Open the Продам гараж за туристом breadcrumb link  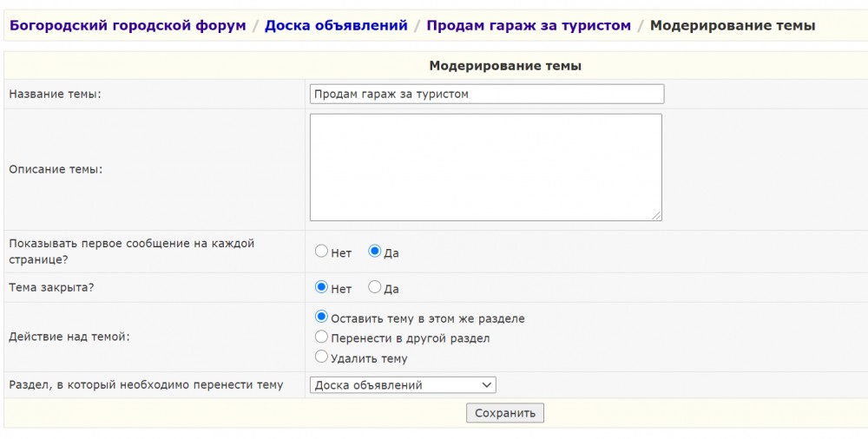pos(528,26)
